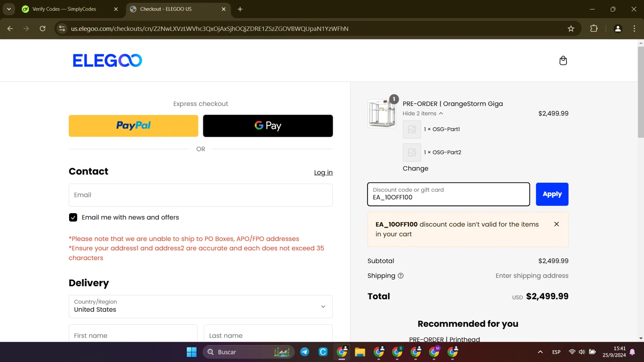The width and height of the screenshot is (644, 362).
Task: Open a new browser tab
Action: 240,9
